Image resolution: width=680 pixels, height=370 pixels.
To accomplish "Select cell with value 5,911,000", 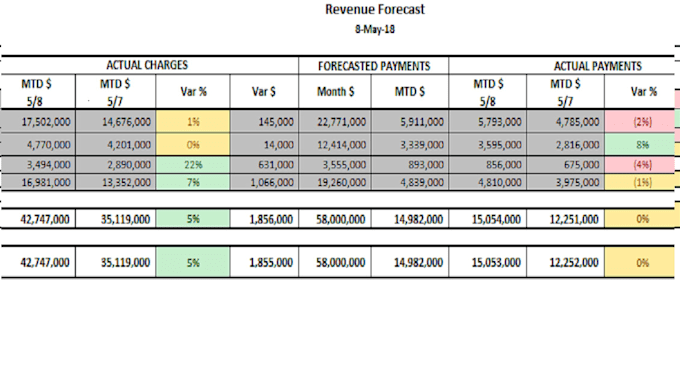I will pos(410,122).
